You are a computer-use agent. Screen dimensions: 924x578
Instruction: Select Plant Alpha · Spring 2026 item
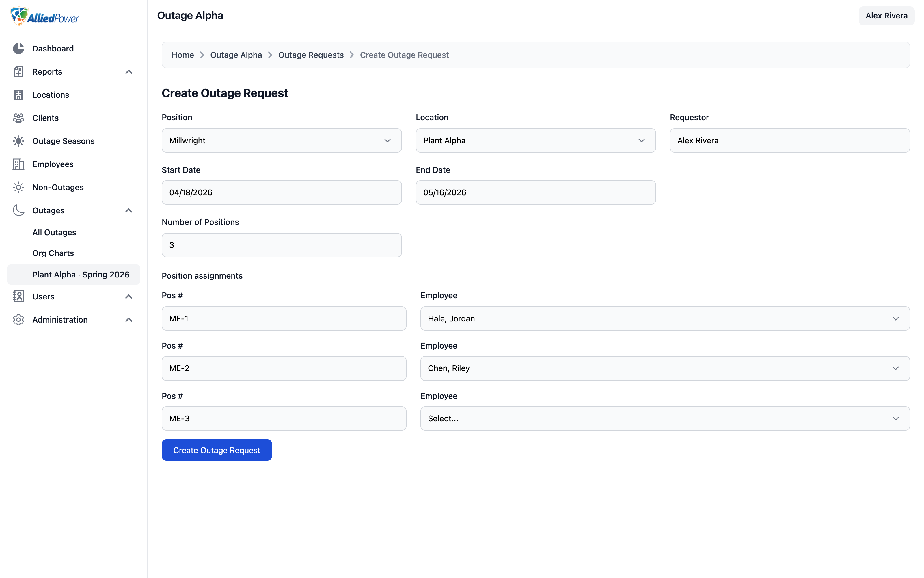point(73,275)
